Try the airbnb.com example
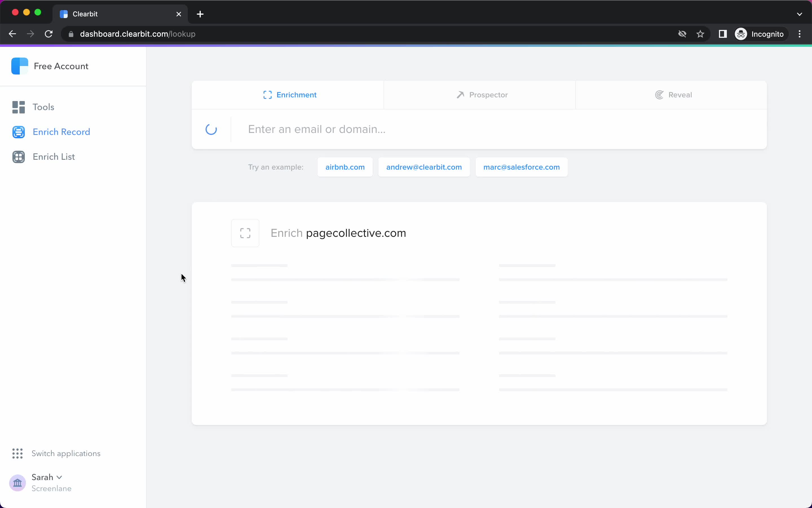The width and height of the screenshot is (812, 508). pyautogui.click(x=345, y=167)
